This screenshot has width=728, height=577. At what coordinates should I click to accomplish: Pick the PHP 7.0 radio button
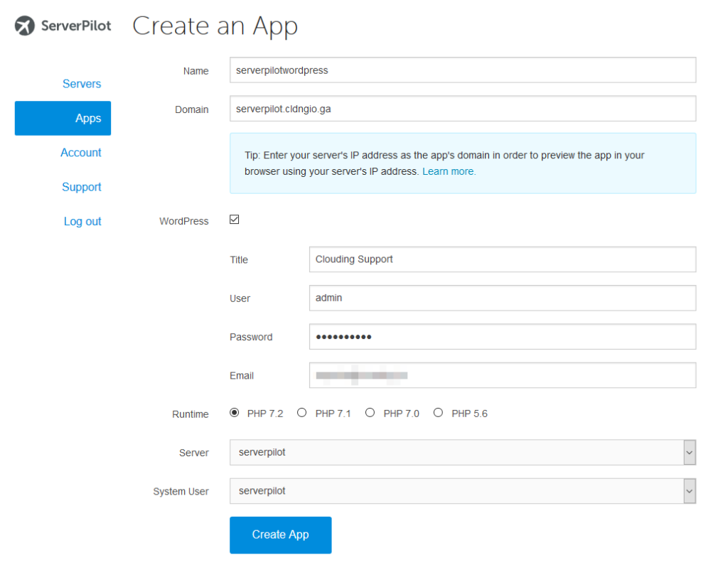point(370,413)
